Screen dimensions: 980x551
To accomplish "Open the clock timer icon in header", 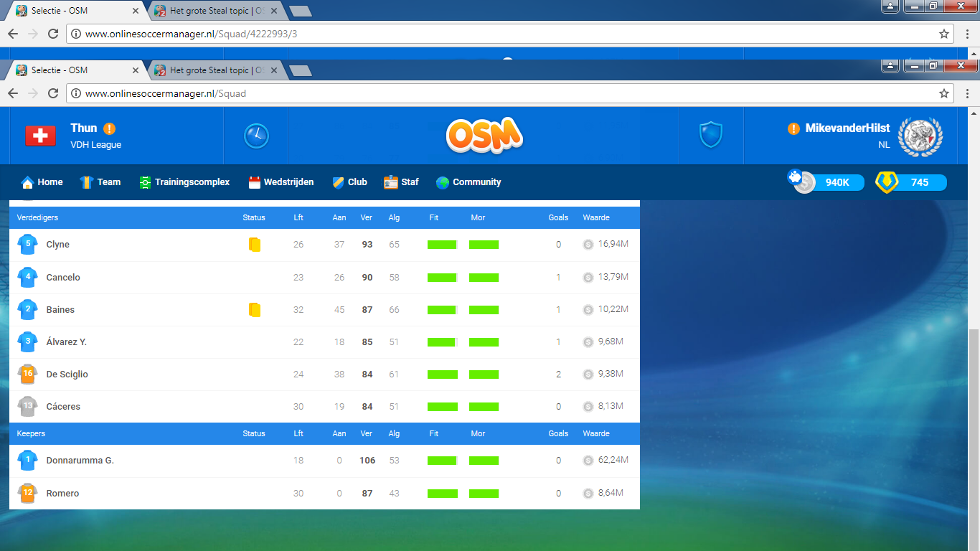I will point(256,136).
